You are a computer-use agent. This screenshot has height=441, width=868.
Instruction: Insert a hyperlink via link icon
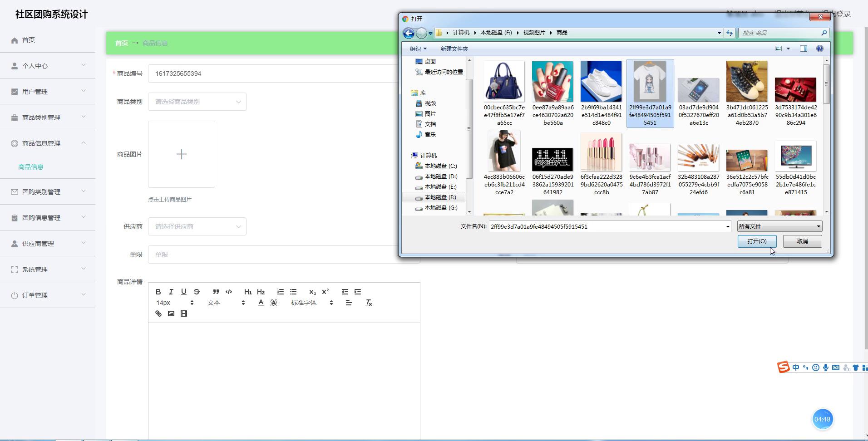[158, 314]
